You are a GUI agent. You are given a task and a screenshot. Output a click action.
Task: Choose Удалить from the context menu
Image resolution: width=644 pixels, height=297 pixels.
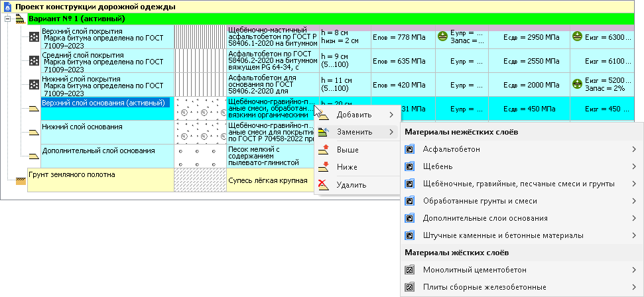(351, 185)
